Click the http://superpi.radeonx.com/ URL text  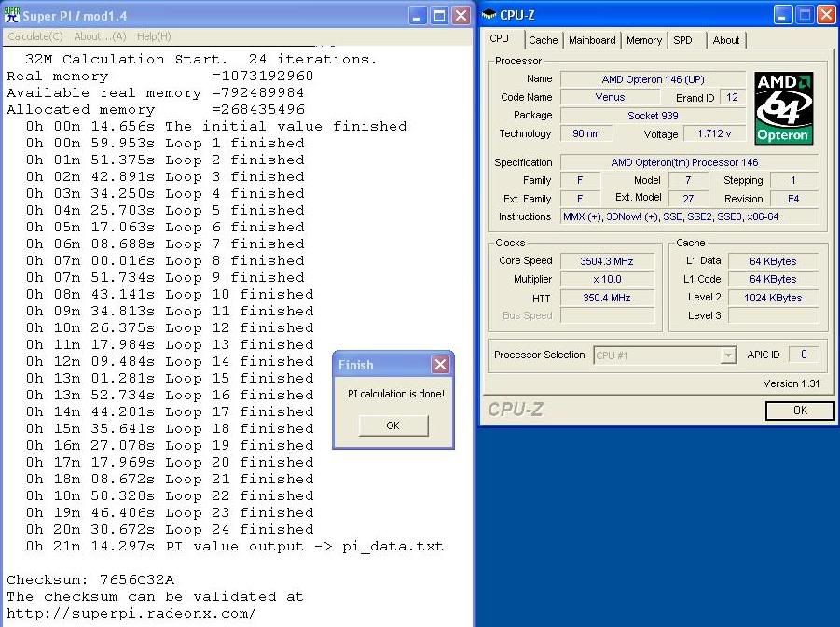(x=131, y=614)
